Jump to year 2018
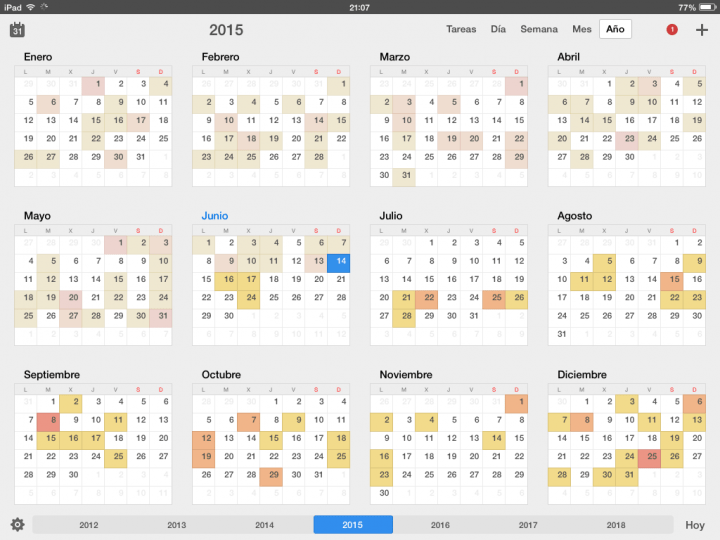 (x=616, y=525)
